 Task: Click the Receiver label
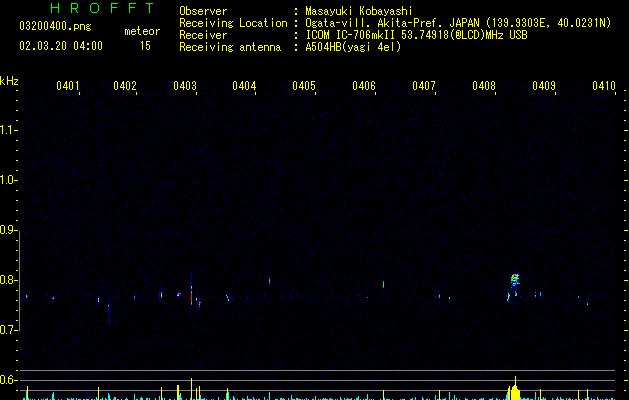click(203, 35)
